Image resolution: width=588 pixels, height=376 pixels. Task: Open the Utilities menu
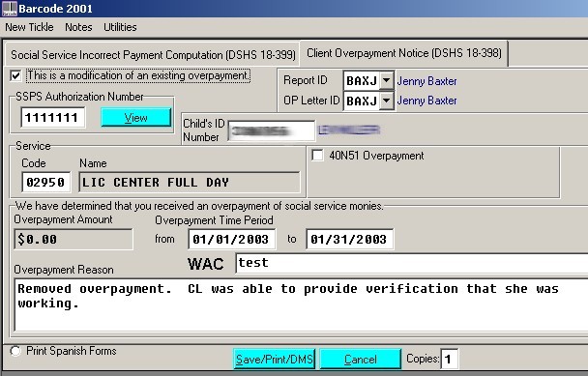point(120,27)
